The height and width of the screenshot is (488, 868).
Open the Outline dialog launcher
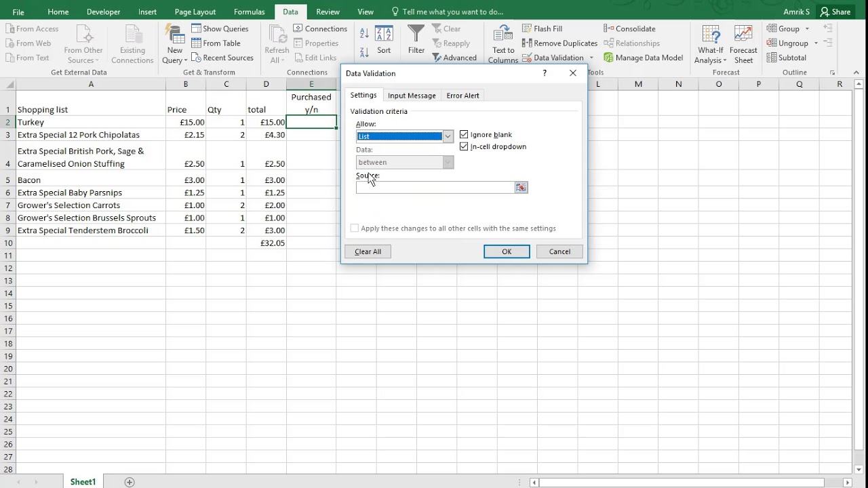point(832,73)
